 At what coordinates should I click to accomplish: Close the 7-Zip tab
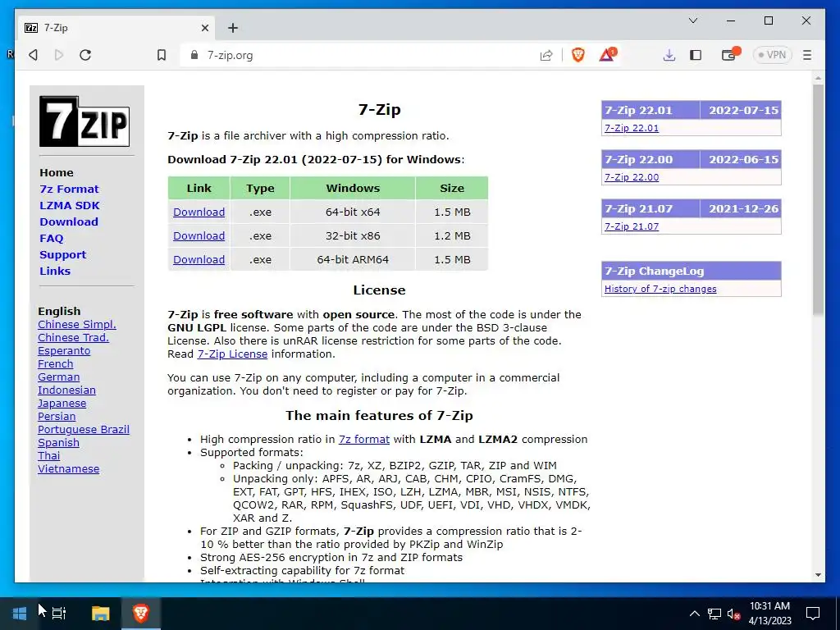(x=204, y=28)
